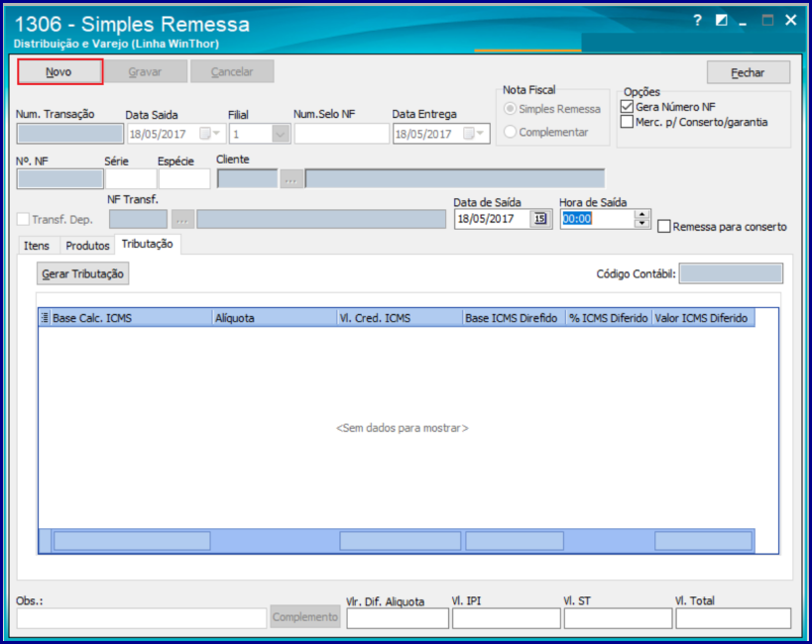This screenshot has height=644, width=812.
Task: Click the grid column chooser icon
Action: tap(45, 318)
